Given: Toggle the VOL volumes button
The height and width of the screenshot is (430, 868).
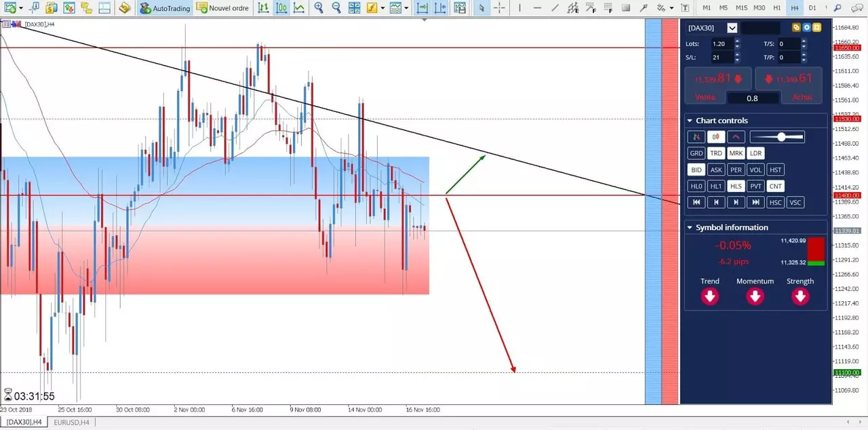Looking at the screenshot, I should (x=756, y=170).
